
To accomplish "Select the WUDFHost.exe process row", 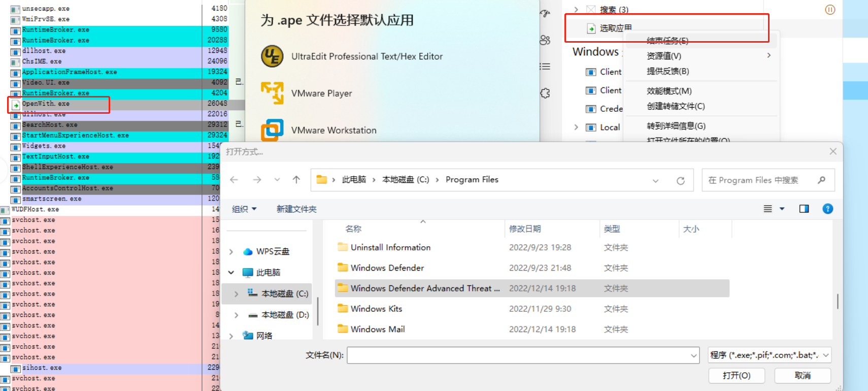I will click(x=110, y=210).
